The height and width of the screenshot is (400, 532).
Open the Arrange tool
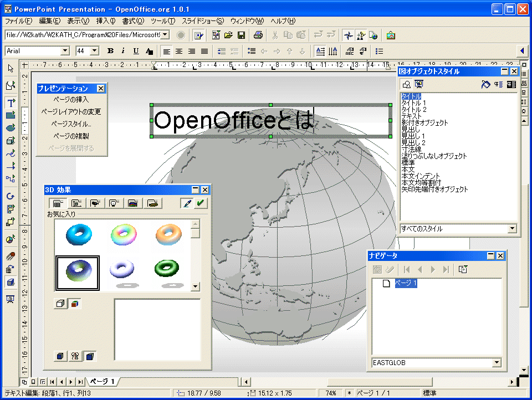(11, 222)
